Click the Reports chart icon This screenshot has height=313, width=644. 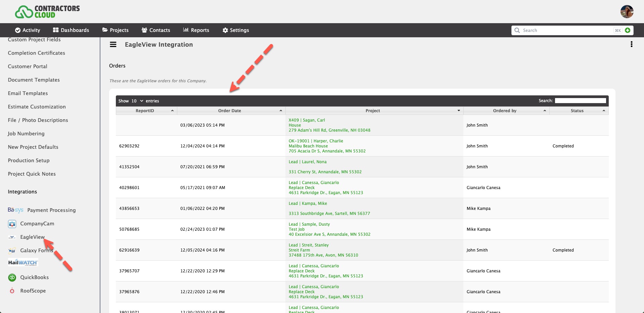pos(186,30)
